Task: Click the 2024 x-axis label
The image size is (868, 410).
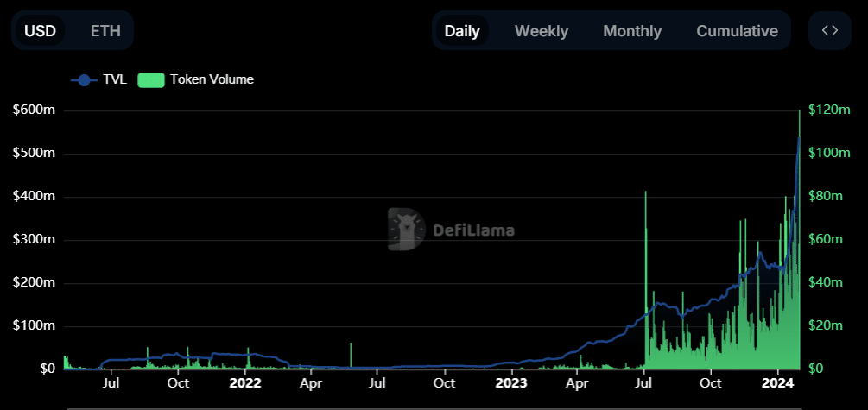Action: click(777, 383)
